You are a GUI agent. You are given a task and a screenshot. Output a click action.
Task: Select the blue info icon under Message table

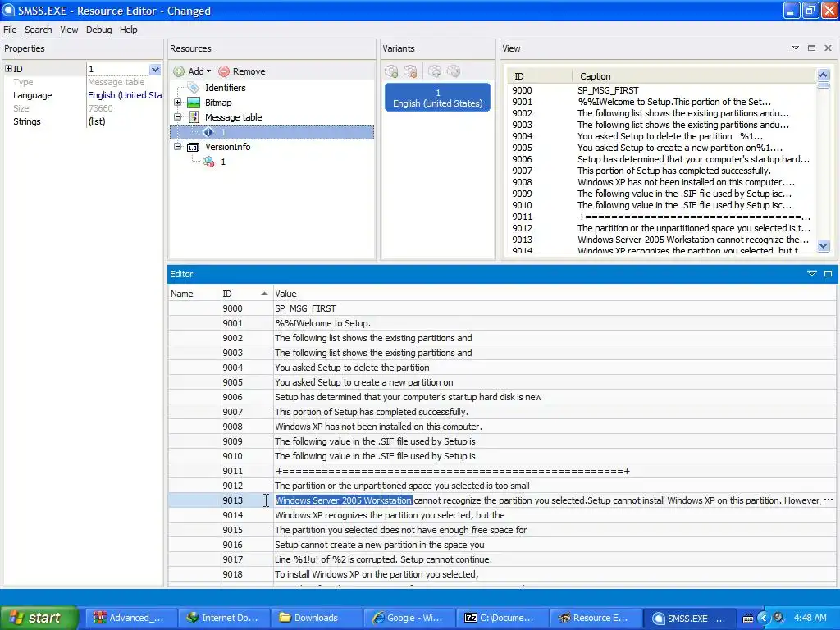pos(208,132)
